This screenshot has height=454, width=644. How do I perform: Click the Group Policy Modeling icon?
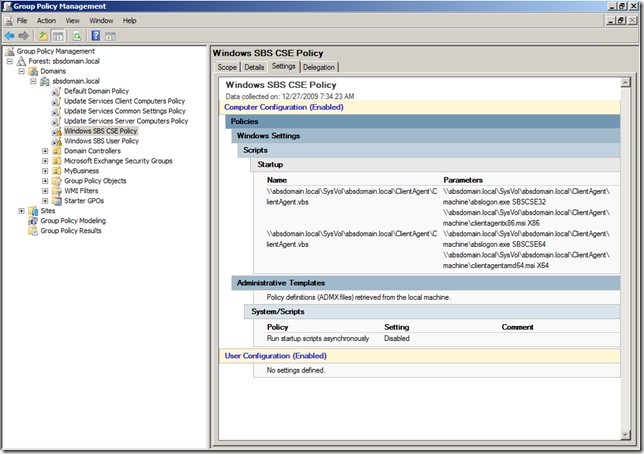(33, 221)
